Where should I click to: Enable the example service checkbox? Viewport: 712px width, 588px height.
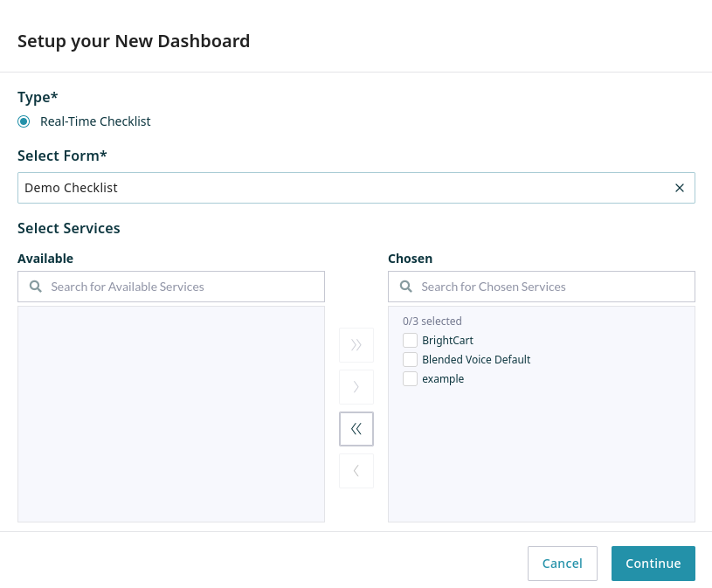click(410, 379)
